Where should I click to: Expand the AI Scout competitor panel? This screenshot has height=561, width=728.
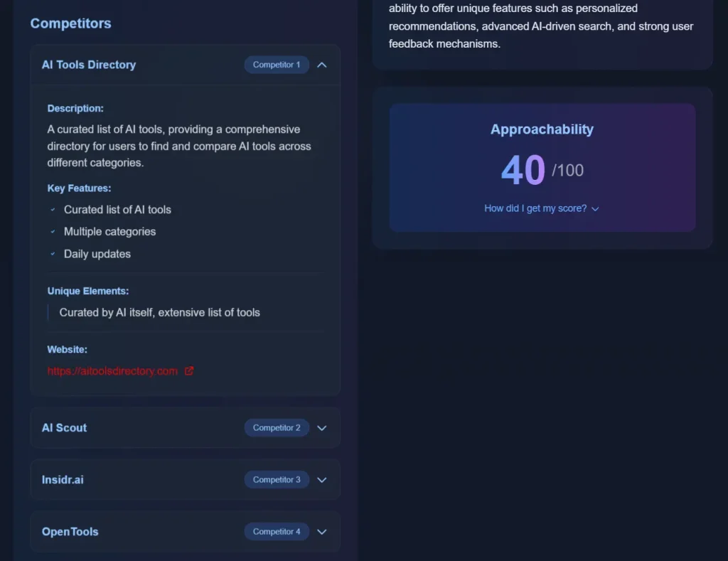(x=321, y=427)
